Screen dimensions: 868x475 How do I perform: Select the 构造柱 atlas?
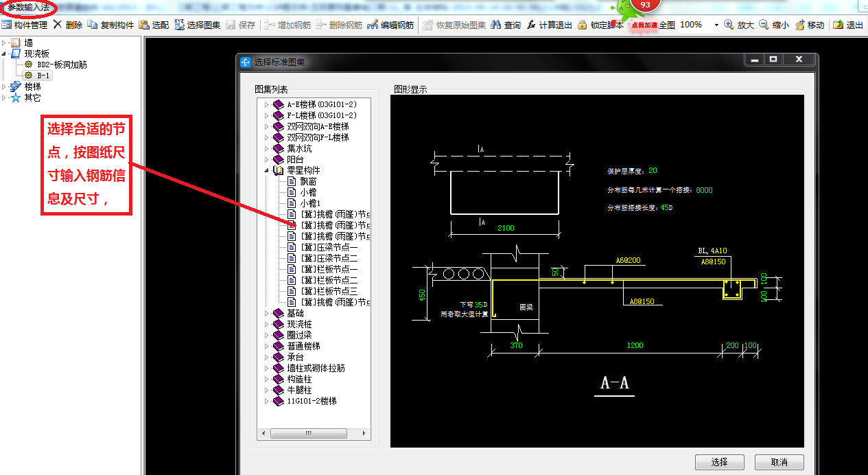[x=299, y=379]
